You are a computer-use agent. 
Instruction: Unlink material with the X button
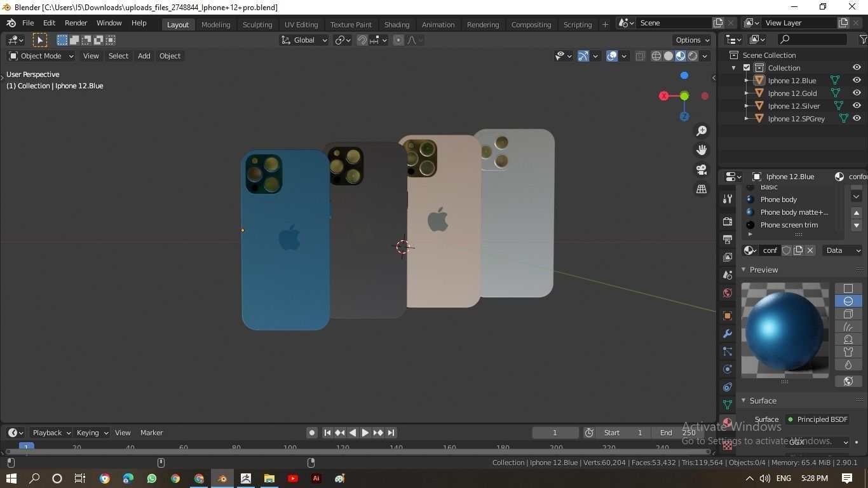point(810,250)
